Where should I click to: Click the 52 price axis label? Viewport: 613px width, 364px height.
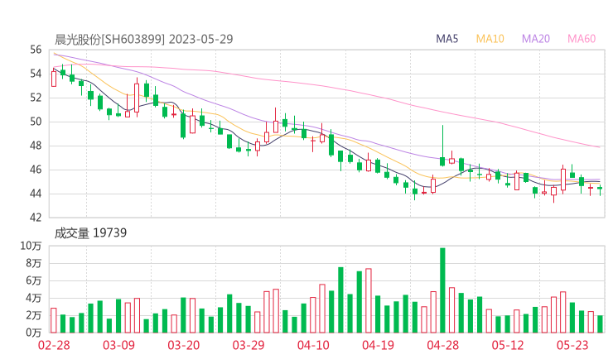(36, 98)
